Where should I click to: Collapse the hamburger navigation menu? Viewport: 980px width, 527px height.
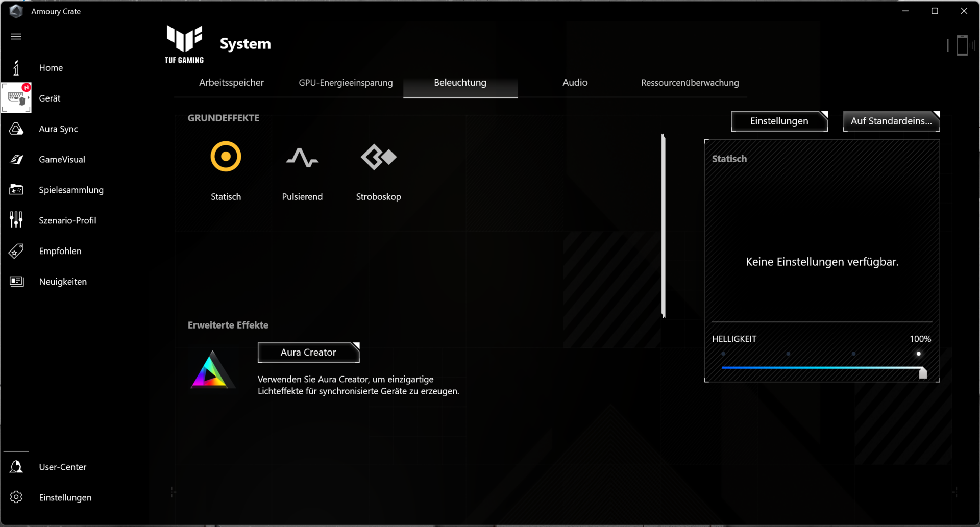click(16, 36)
